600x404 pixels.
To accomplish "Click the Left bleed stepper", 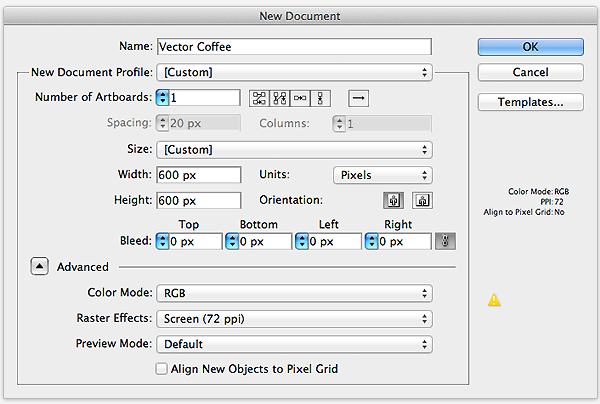I will (x=302, y=241).
